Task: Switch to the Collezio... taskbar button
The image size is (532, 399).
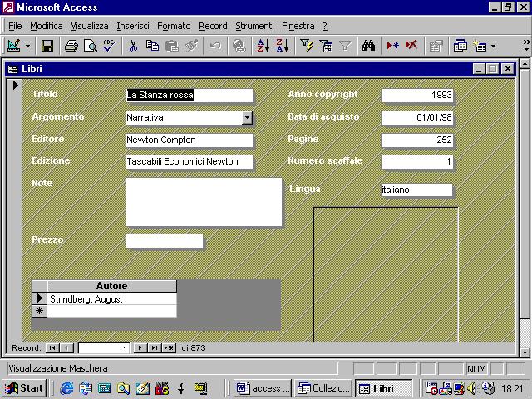Action: [323, 388]
